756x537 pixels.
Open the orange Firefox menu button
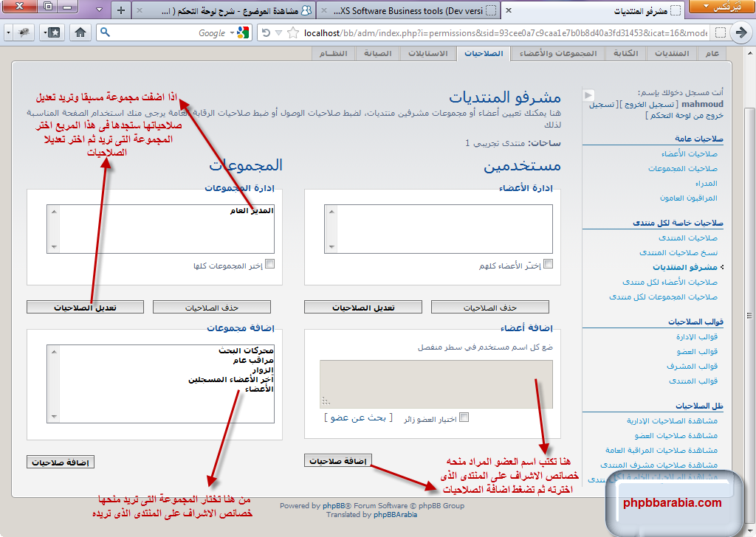click(x=722, y=7)
